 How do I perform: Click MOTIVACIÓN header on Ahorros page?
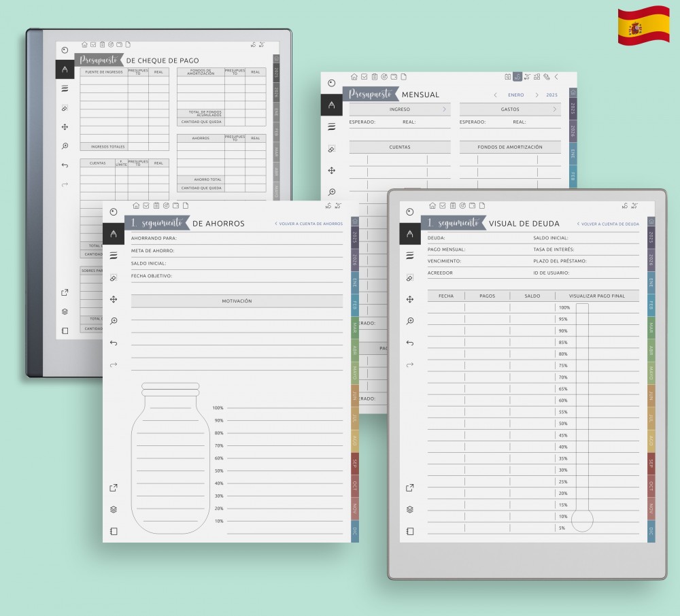point(237,301)
